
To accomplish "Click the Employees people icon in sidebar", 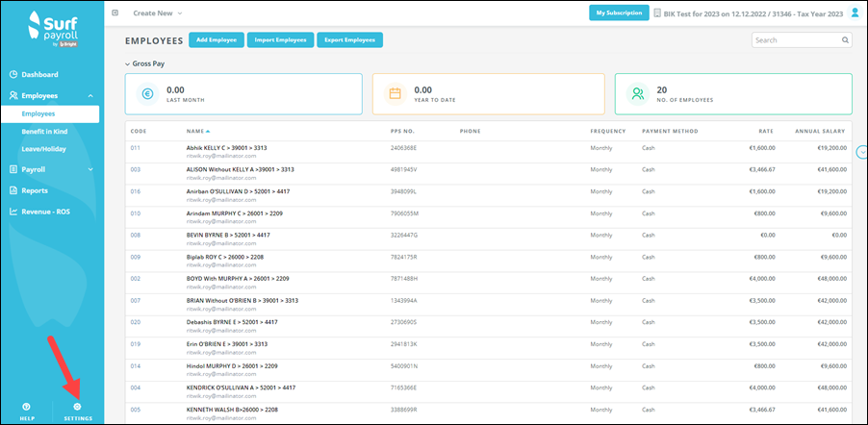I will (13, 95).
